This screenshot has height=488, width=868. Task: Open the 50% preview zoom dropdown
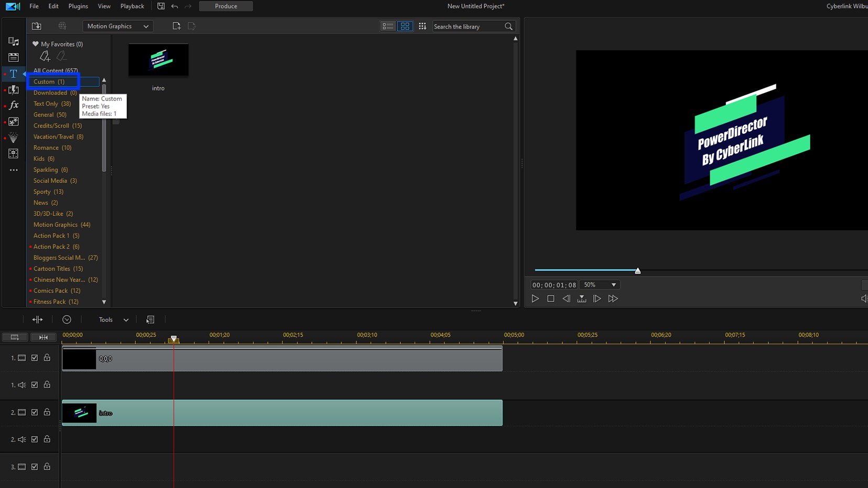click(600, 285)
